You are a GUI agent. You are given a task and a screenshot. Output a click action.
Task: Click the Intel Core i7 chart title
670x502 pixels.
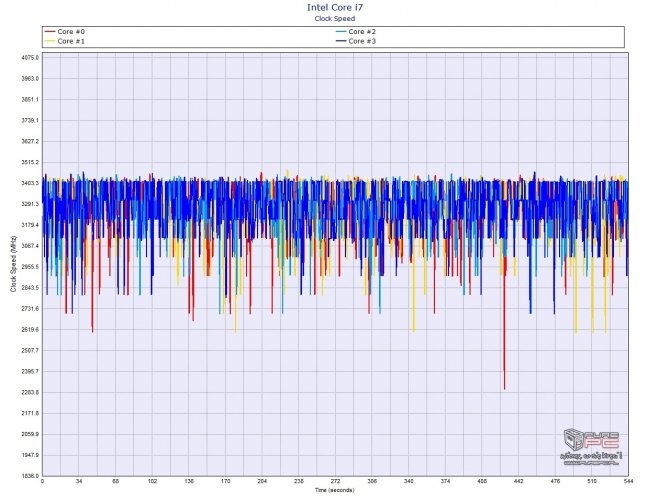pos(335,7)
